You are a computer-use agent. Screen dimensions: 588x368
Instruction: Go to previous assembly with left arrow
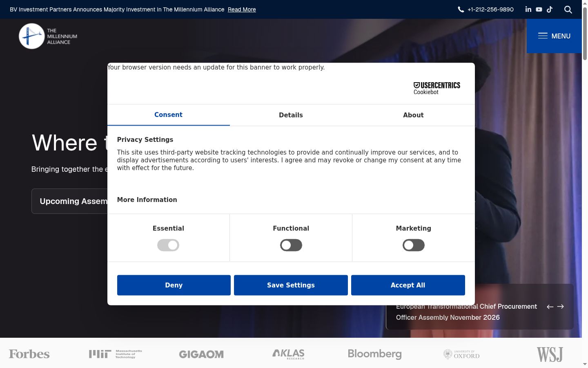(550, 307)
